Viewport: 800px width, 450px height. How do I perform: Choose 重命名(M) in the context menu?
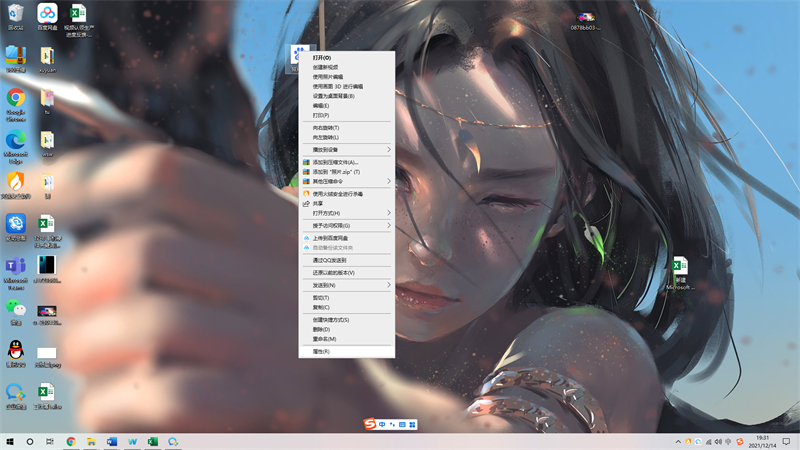pyautogui.click(x=346, y=339)
